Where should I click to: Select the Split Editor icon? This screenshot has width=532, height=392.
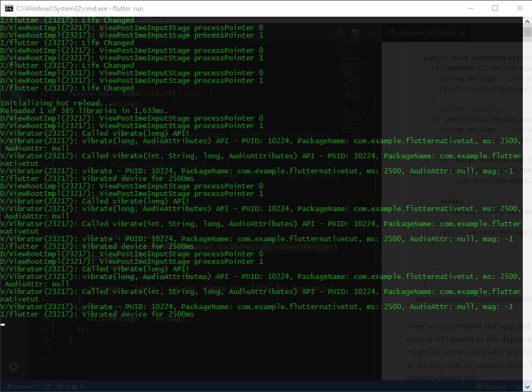point(355,33)
